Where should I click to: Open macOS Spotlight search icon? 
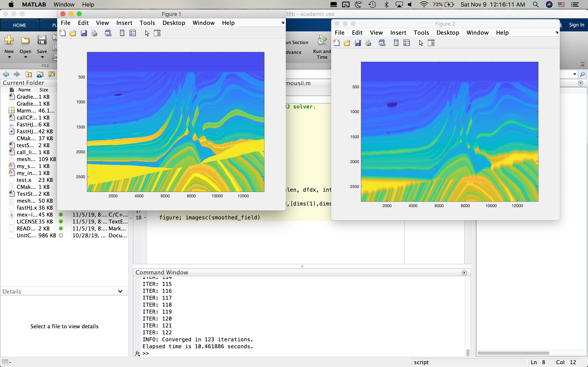pos(536,5)
